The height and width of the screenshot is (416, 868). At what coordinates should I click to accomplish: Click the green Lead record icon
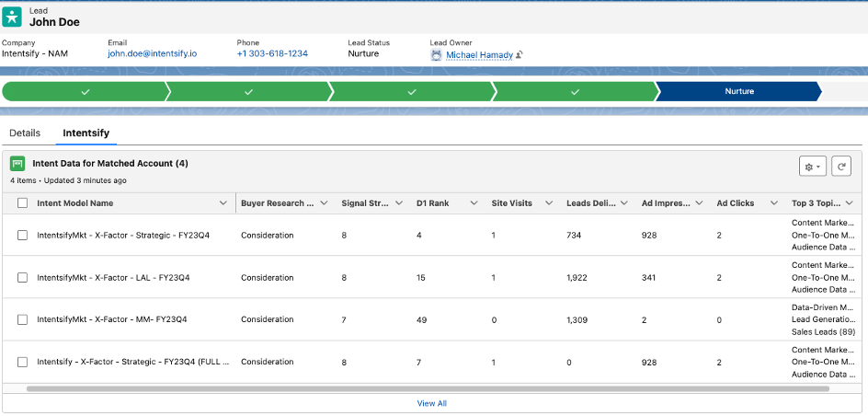[14, 16]
